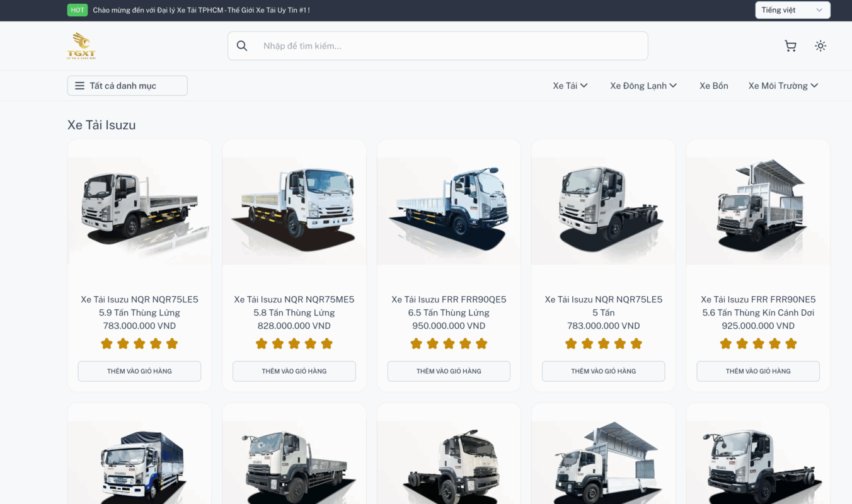Toggle the light/dark theme sun icon
852x504 pixels.
click(820, 46)
